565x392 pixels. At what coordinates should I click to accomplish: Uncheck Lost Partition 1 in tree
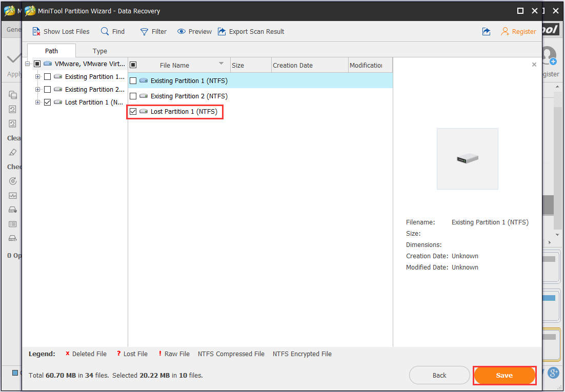click(47, 102)
